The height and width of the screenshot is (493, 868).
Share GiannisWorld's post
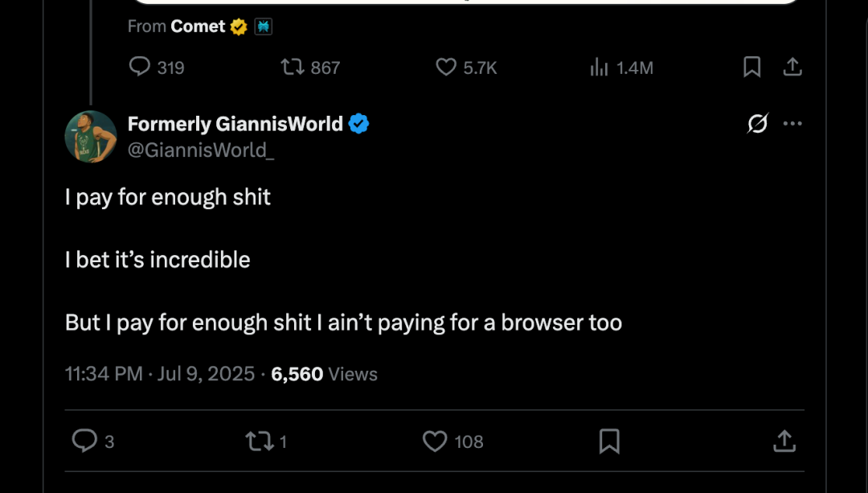[784, 441]
